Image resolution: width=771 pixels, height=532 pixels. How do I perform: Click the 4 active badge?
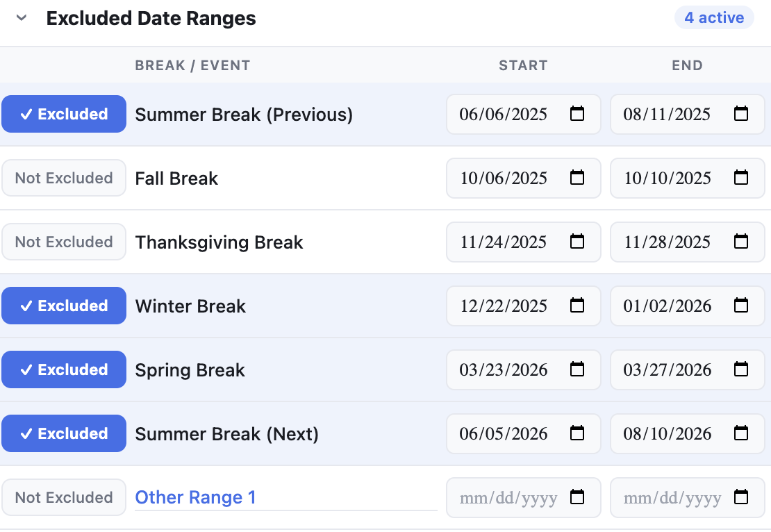pos(714,17)
